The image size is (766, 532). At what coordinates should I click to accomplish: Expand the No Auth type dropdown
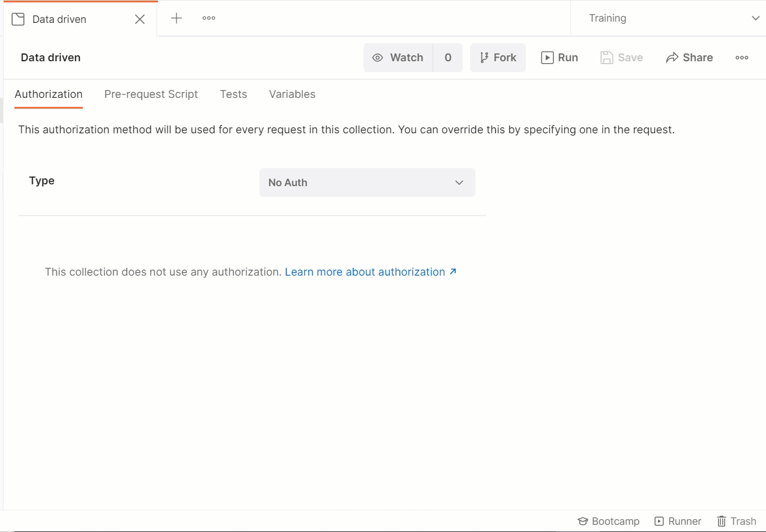[x=367, y=183]
